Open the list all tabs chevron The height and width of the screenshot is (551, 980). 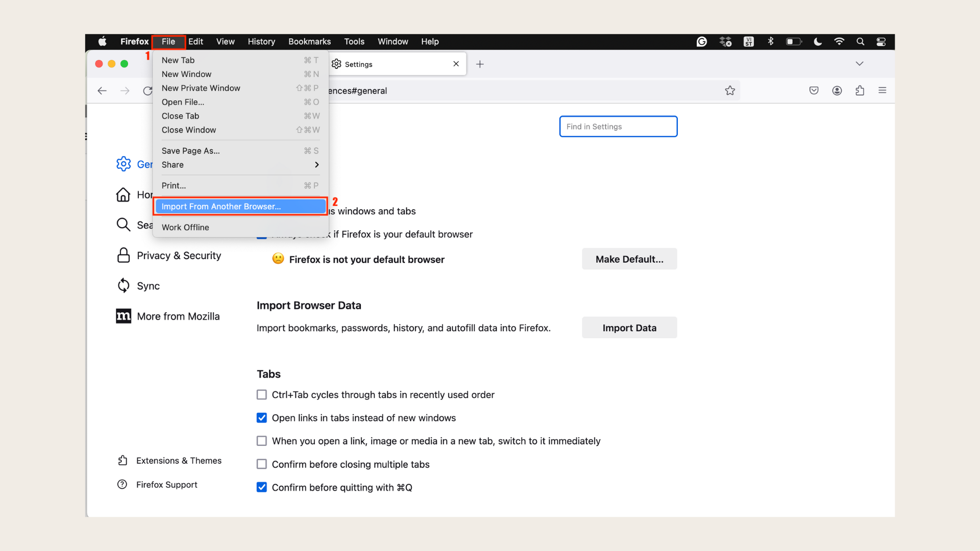pos(860,64)
